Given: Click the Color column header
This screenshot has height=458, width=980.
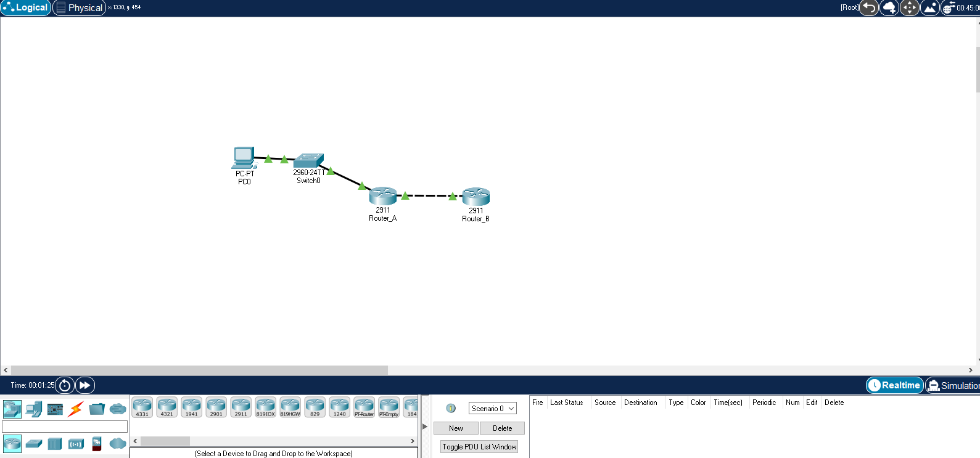Looking at the screenshot, I should tap(698, 403).
